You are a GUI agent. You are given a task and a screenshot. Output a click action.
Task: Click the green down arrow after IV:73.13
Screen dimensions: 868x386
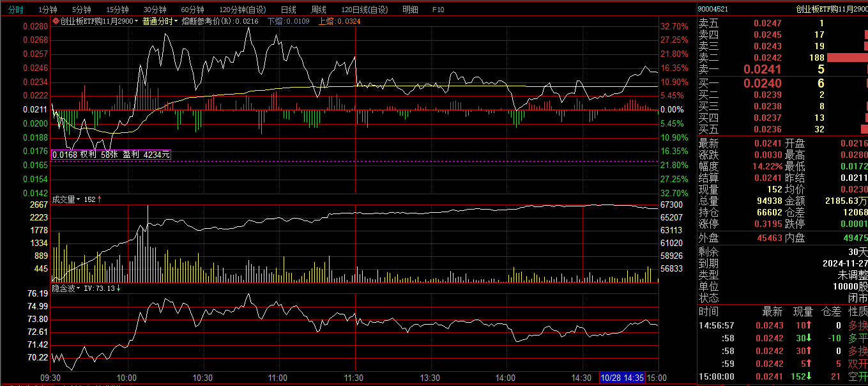(x=119, y=288)
